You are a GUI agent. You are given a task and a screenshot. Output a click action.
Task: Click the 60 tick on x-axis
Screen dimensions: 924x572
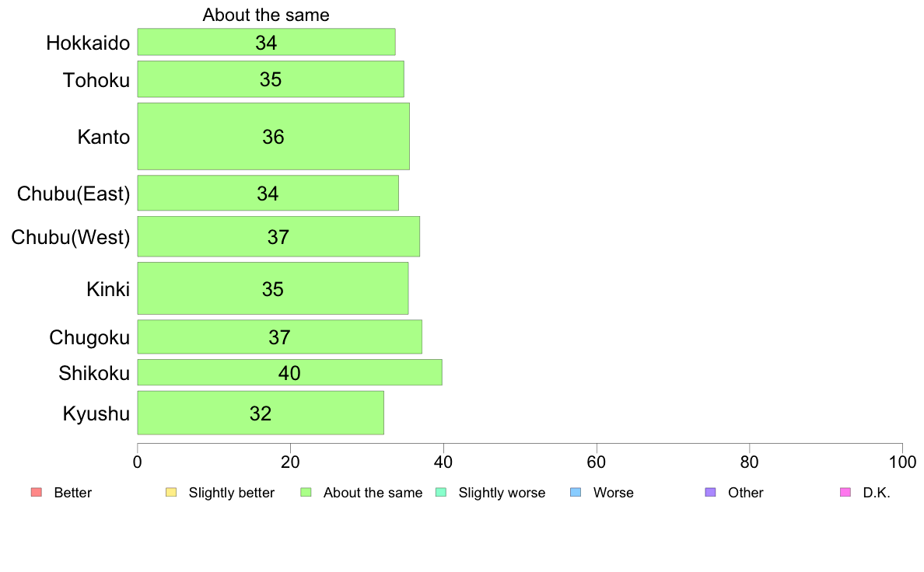597,462
